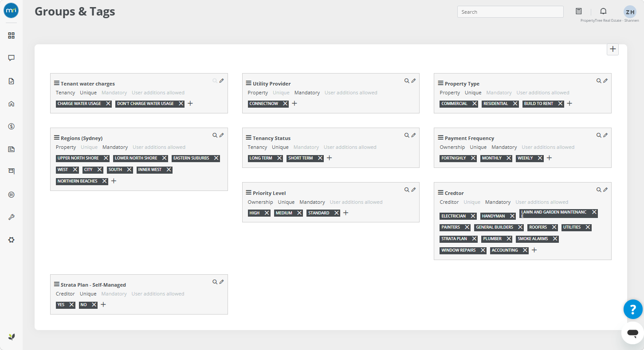Open the blue help question mark button
644x350 pixels.
tap(633, 309)
